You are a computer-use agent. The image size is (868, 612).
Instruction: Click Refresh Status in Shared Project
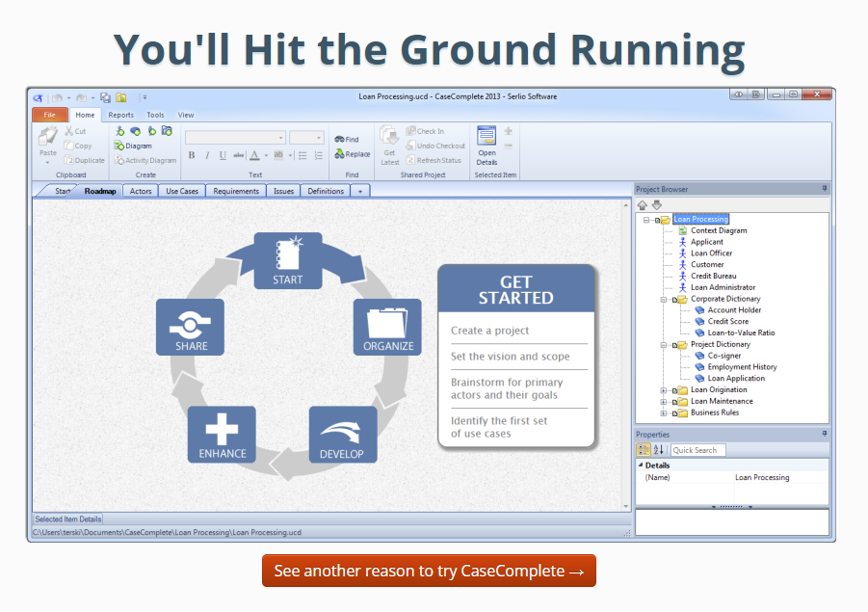(434, 160)
